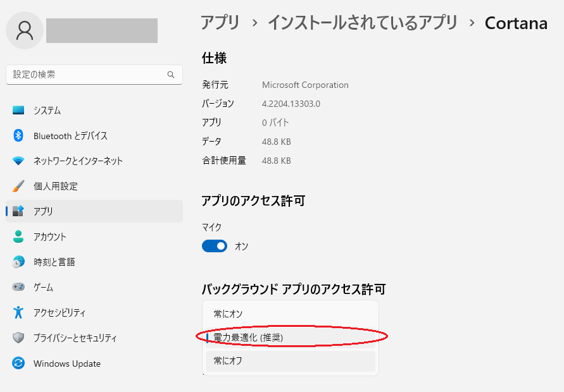Open アクセシビリティ label
This screenshot has width=564, height=392.
60,312
